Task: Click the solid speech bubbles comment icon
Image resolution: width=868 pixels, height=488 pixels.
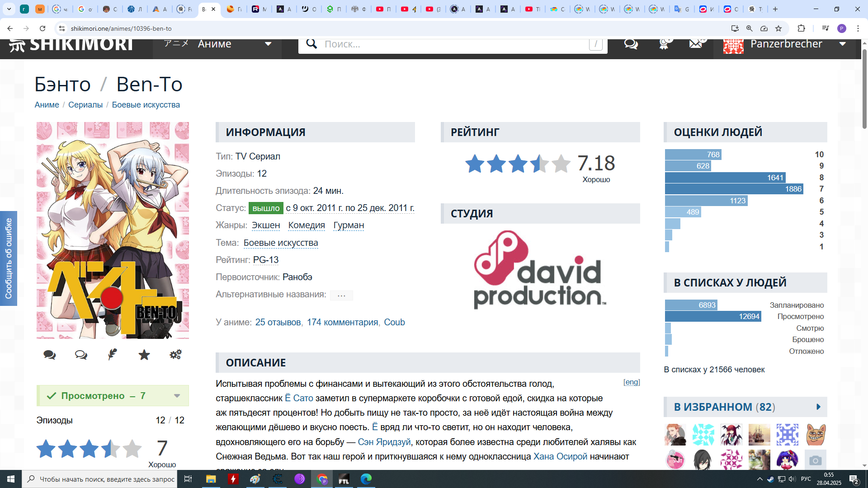Action: coord(49,355)
